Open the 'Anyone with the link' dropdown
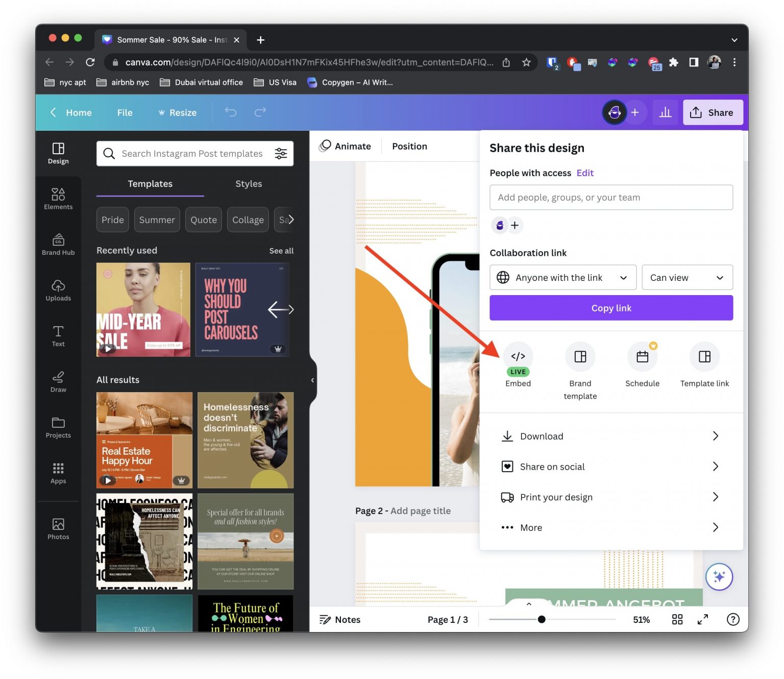This screenshot has width=784, height=679. [x=562, y=277]
